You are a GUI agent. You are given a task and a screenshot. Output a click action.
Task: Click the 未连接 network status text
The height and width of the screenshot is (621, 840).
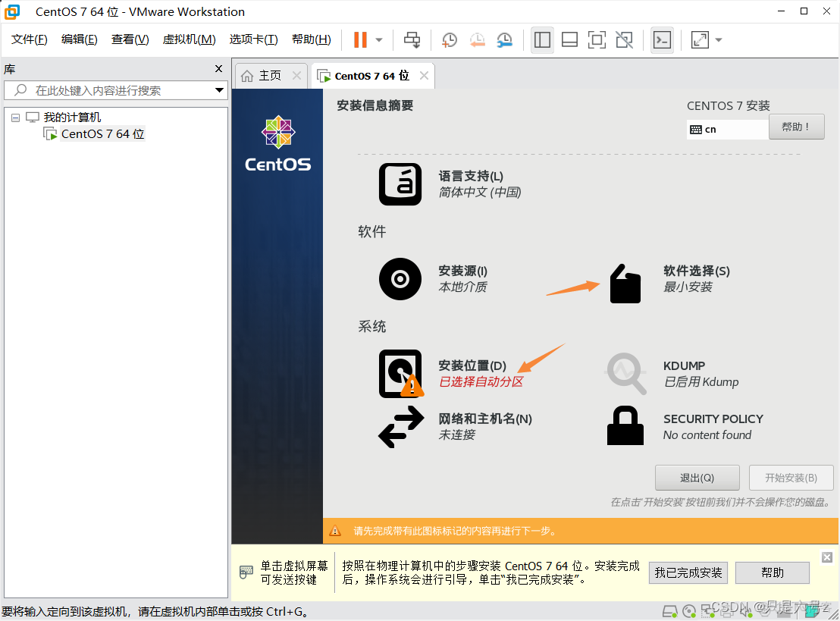click(x=456, y=434)
